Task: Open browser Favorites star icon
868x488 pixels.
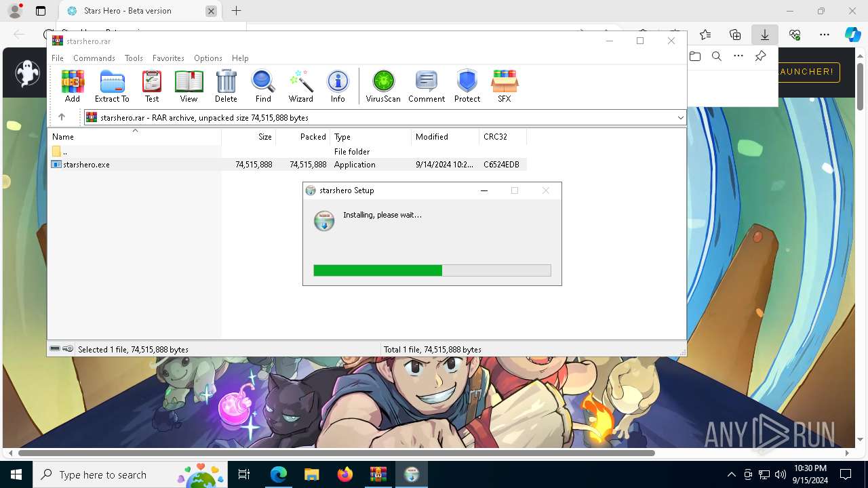Action: [x=705, y=35]
